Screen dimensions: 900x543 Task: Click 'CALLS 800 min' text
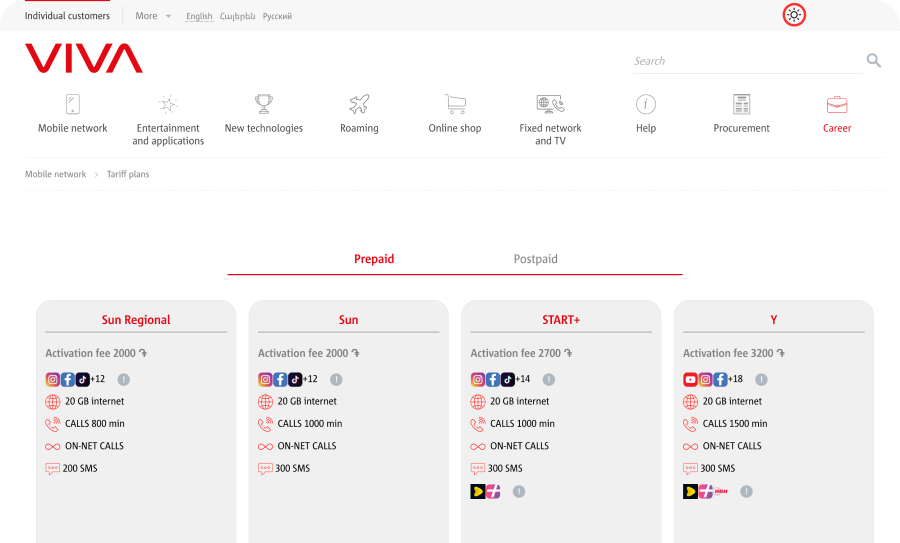tap(95, 424)
